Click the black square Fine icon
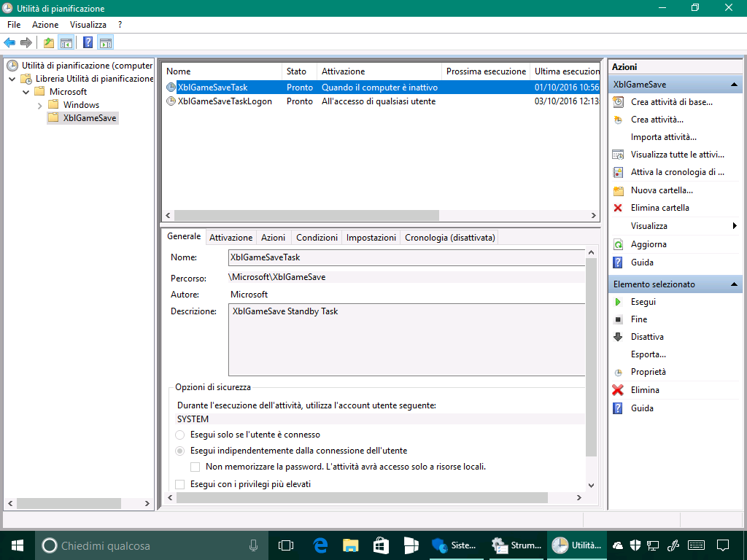Viewport: 747px width, 560px height. coord(618,319)
